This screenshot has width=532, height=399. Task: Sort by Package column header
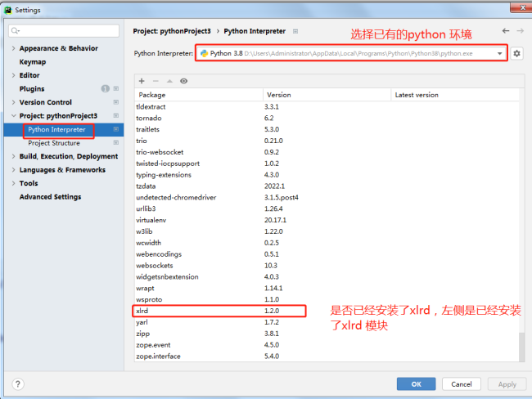[199, 95]
